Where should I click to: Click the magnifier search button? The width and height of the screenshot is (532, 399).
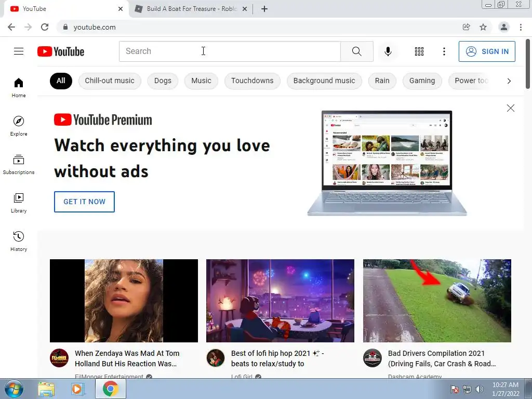click(356, 51)
